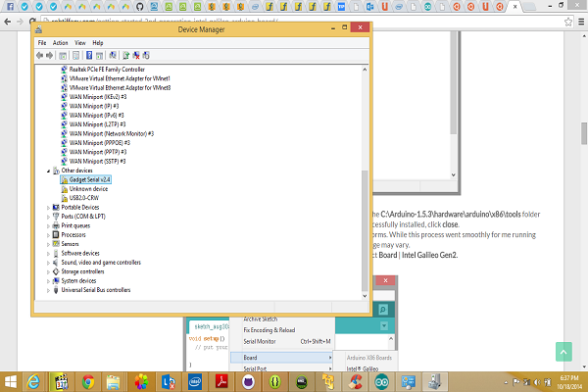Open CCleaner from the taskbar
This screenshot has height=392, width=588.
pos(355,382)
